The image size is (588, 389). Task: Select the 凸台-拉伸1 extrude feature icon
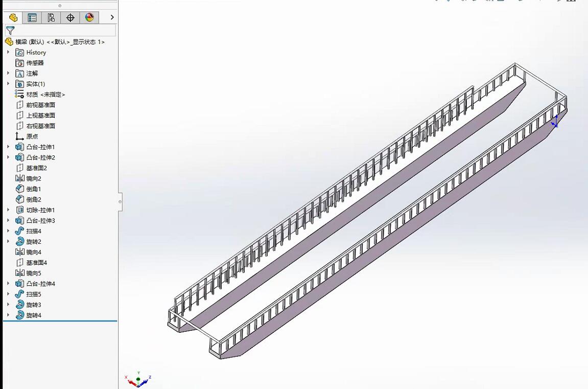(19, 147)
